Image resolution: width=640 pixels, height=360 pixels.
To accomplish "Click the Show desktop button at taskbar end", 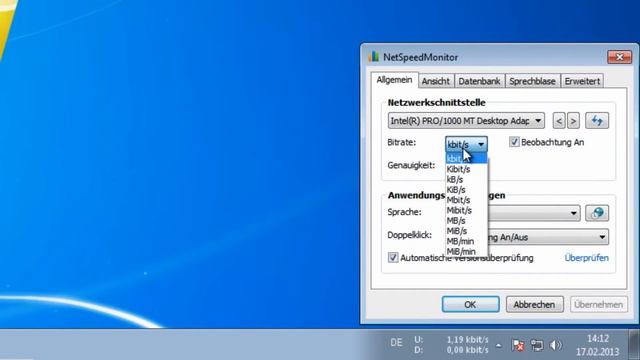I will click(634, 345).
